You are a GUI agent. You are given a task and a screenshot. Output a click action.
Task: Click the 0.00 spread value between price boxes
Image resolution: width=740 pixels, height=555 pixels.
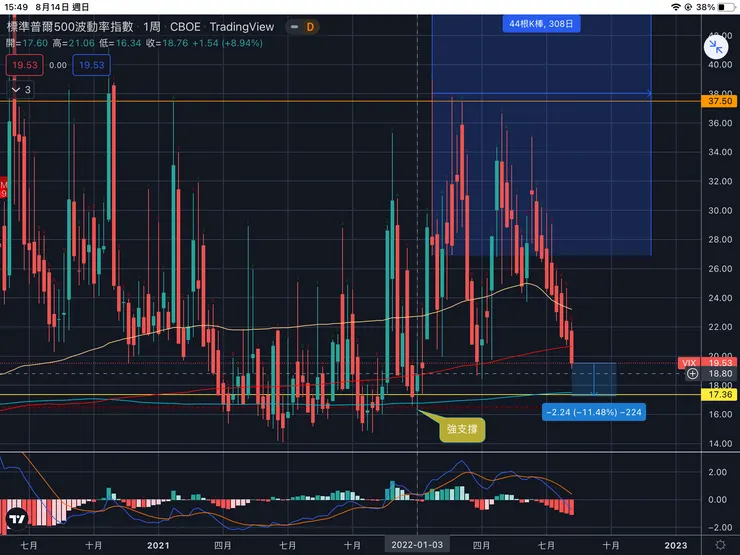point(58,65)
